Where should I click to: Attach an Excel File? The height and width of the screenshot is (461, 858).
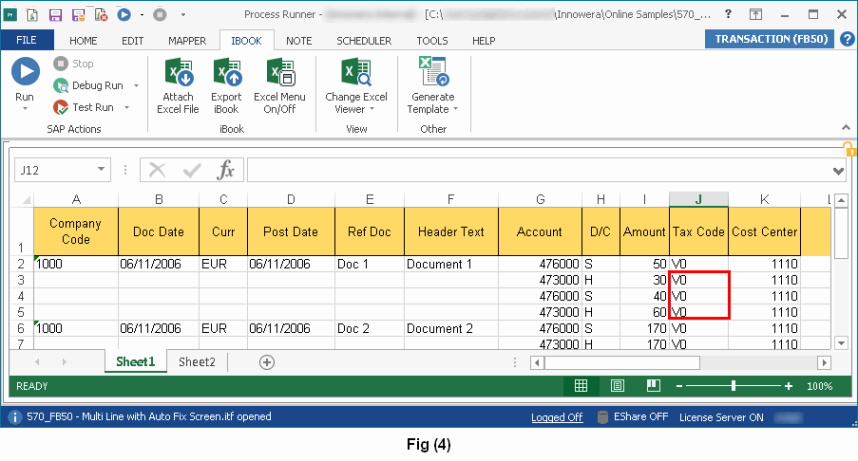click(178, 86)
